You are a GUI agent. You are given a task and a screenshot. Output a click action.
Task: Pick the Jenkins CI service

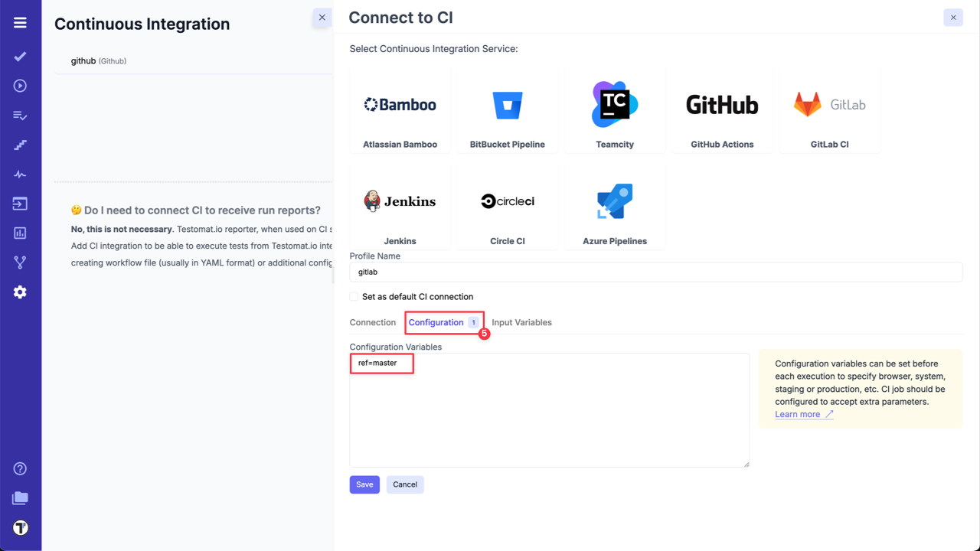pyautogui.click(x=400, y=207)
